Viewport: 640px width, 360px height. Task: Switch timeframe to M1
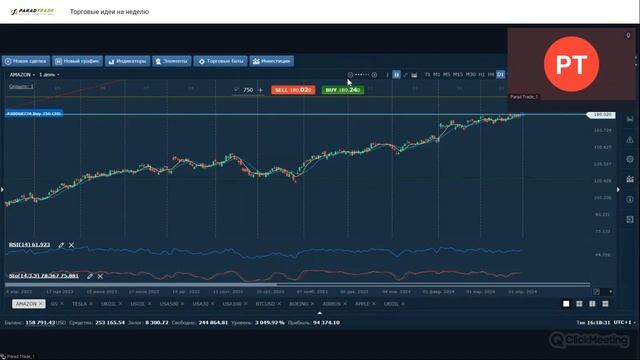click(437, 74)
